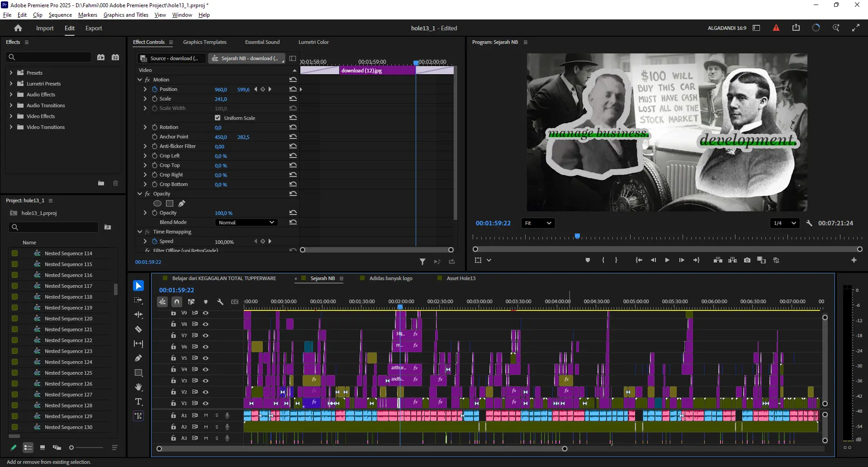Go to In point button
Screen dimensions: 868x467
(639, 260)
